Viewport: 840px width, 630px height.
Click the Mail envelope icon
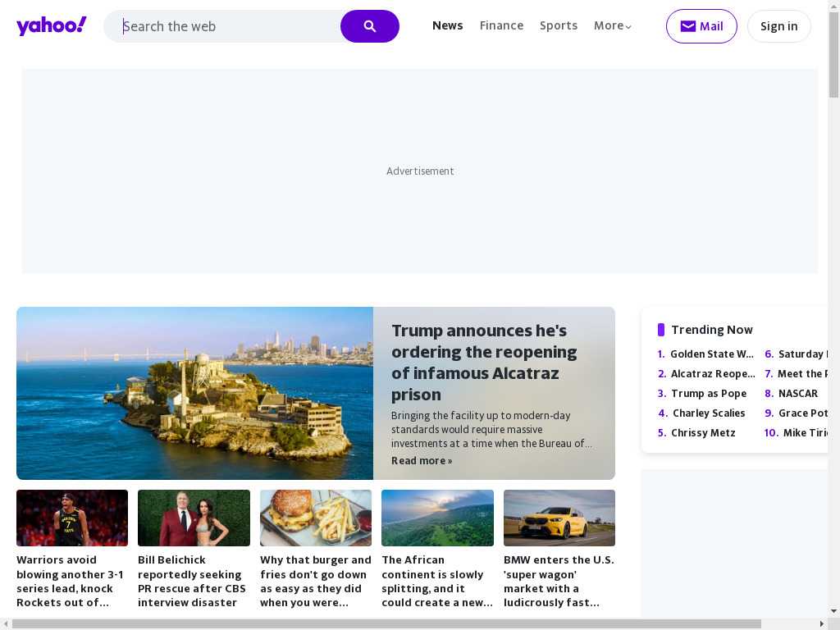coord(688,26)
